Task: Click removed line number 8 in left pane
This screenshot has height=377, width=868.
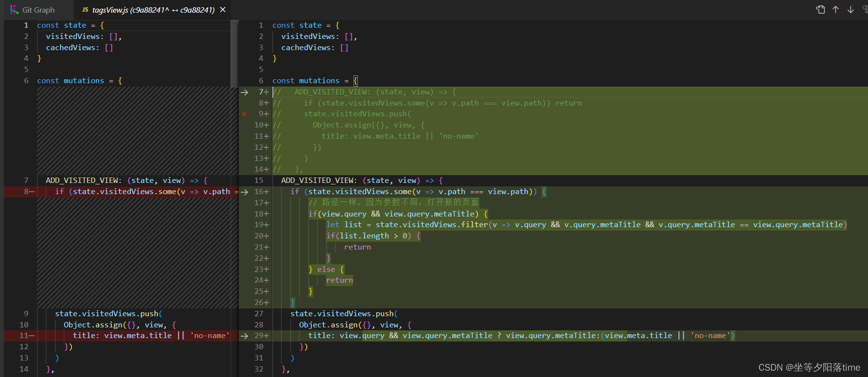Action: [26, 192]
